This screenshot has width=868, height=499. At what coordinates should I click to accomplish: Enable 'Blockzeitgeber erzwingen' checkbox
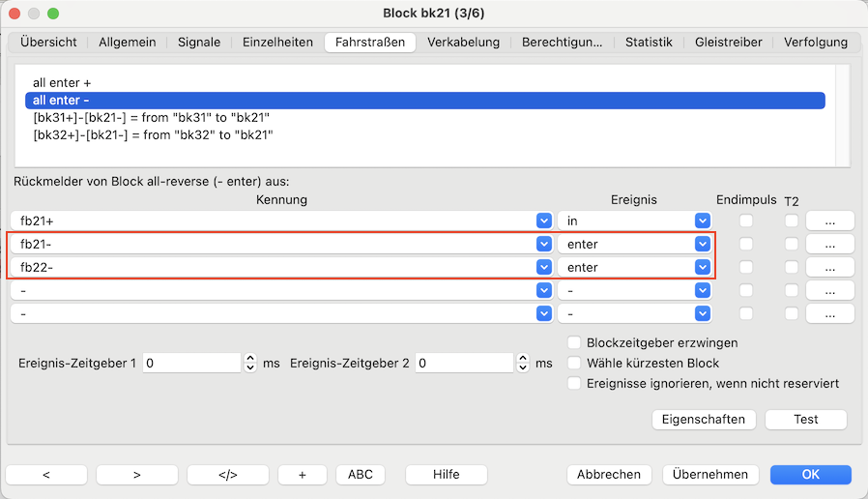tap(574, 342)
